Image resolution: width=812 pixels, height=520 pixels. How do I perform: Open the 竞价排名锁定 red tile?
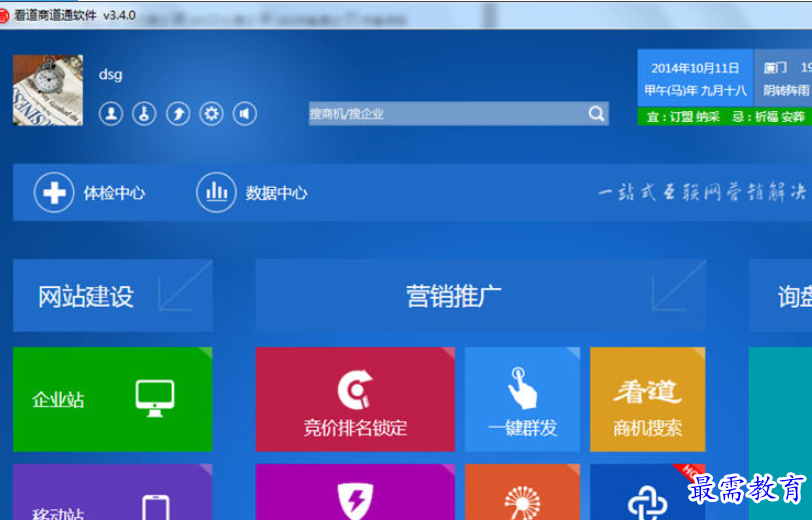coord(355,399)
